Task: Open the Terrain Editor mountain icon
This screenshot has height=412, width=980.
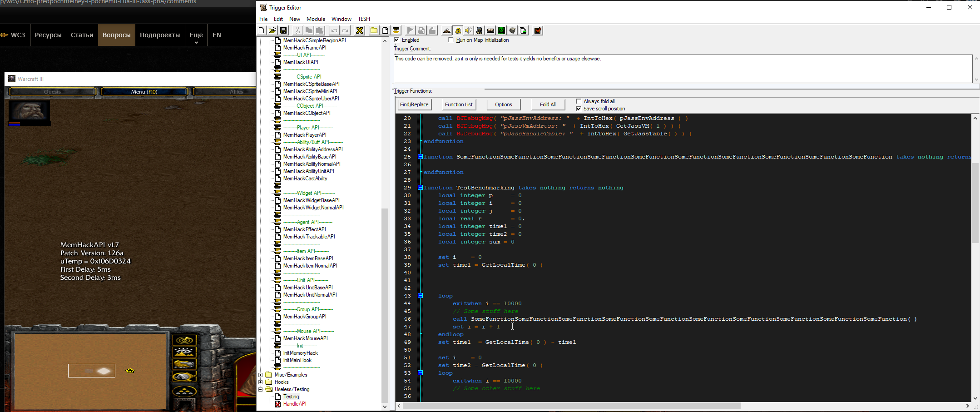Action: [x=447, y=30]
